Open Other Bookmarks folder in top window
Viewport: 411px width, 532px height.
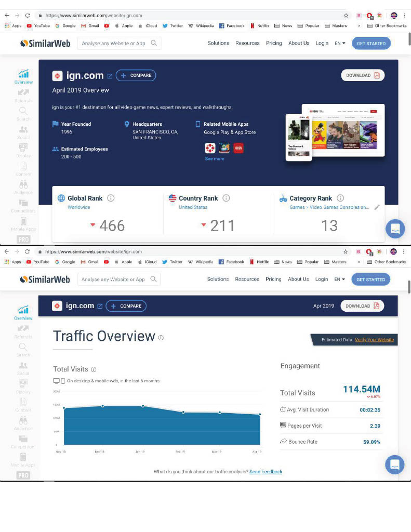click(x=387, y=26)
